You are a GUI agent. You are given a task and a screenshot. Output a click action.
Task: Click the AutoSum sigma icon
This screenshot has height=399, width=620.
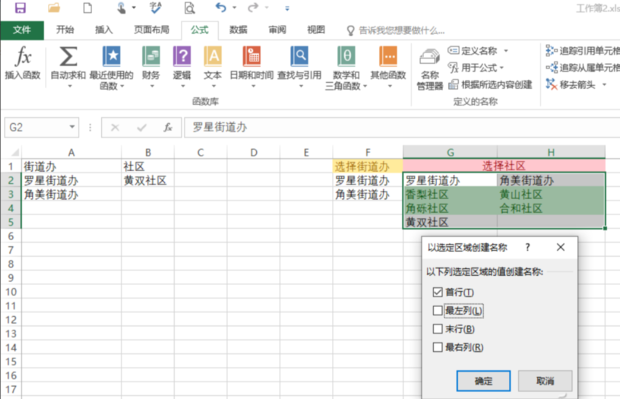tap(68, 57)
